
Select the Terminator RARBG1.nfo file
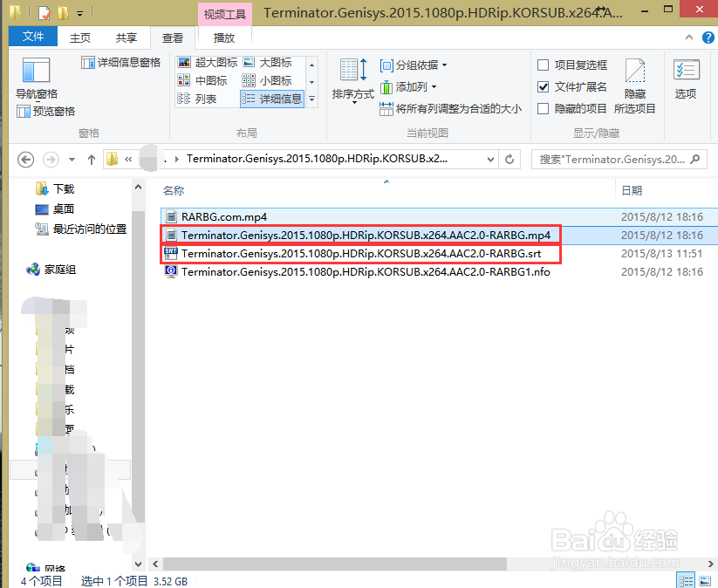pyautogui.click(x=366, y=272)
